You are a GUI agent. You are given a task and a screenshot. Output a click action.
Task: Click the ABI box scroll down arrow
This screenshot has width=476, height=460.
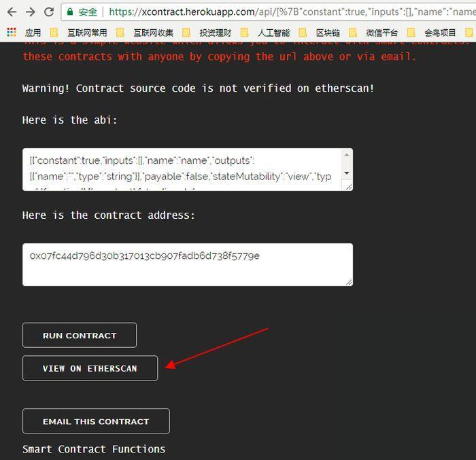point(347,173)
